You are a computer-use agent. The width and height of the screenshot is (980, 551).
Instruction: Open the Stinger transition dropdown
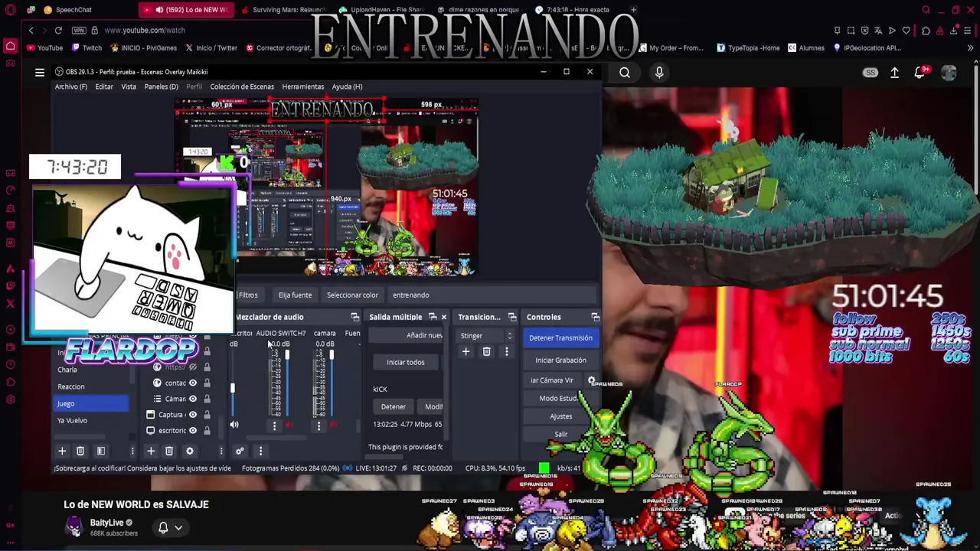point(486,336)
